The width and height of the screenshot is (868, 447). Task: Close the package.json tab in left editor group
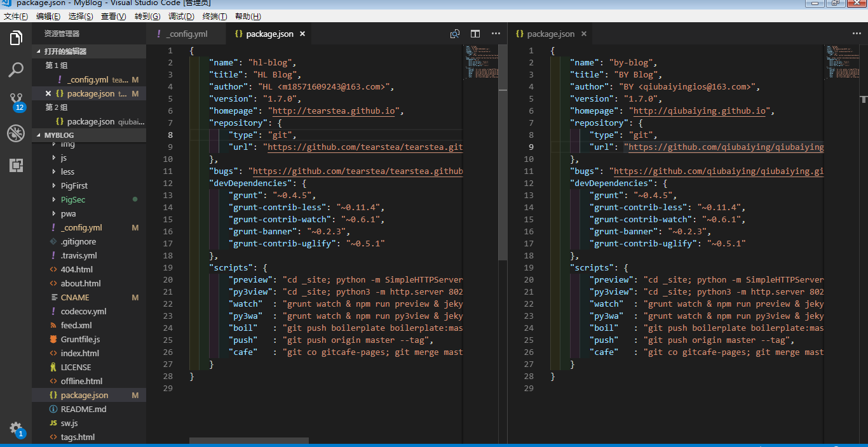point(302,34)
